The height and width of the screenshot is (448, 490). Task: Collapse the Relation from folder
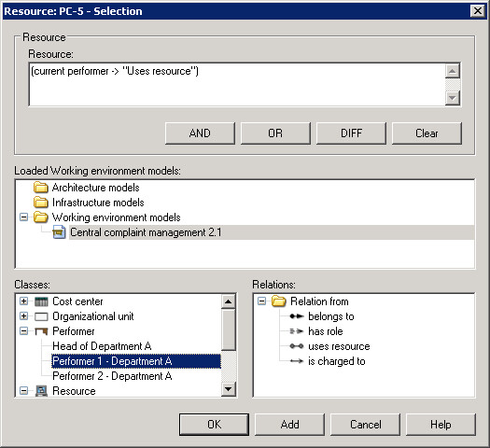coord(262,301)
